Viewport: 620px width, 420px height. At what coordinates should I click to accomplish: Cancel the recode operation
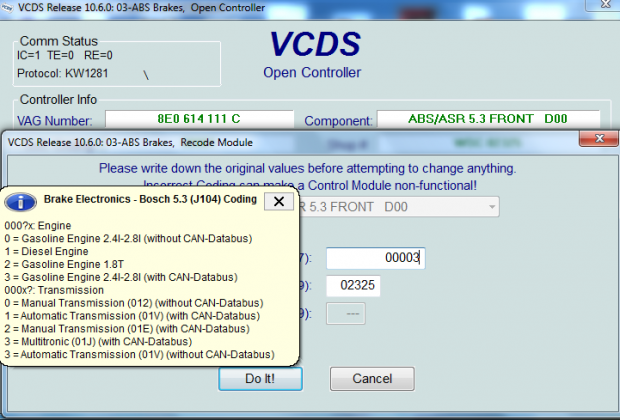click(x=372, y=378)
